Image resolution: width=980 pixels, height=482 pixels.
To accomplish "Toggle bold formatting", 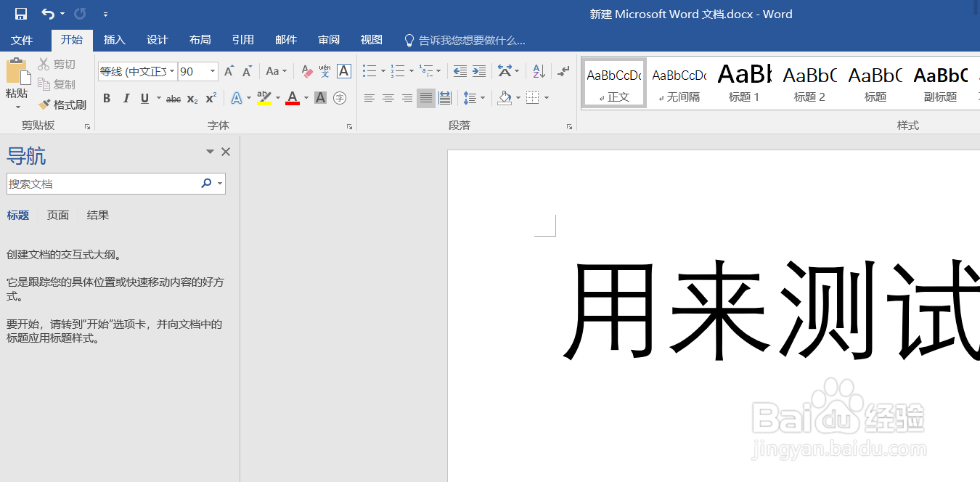I will (106, 98).
